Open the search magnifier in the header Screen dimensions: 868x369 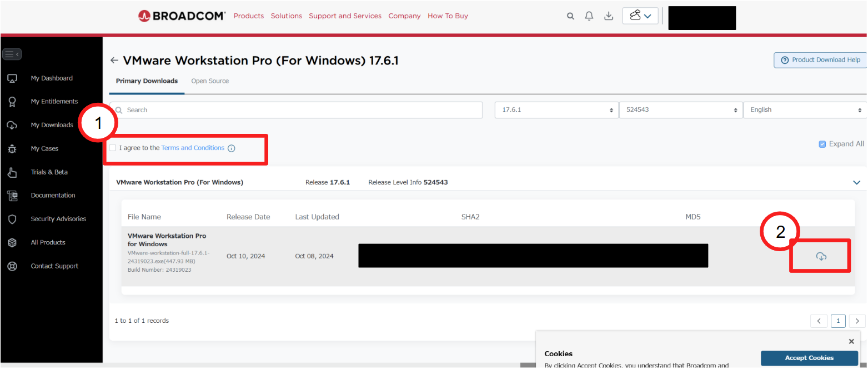570,16
